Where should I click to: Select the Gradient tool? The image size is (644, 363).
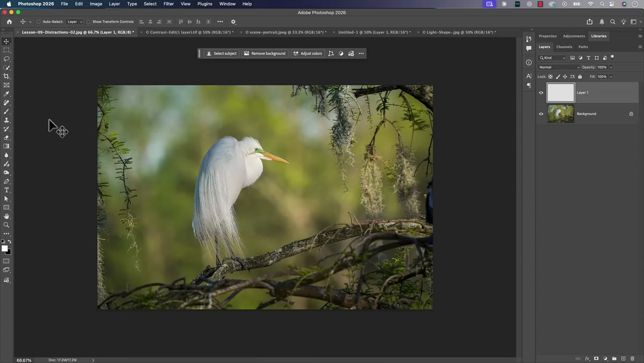(x=6, y=146)
